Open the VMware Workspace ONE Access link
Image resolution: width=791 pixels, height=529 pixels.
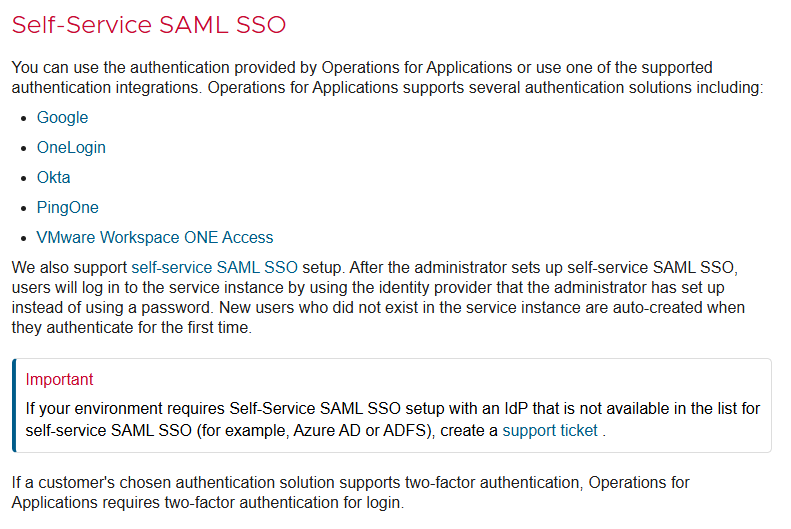[x=154, y=238]
